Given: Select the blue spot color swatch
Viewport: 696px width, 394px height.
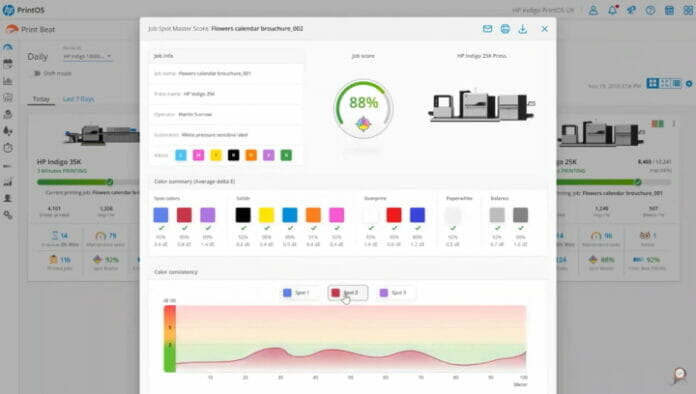Looking at the screenshot, I should coord(161,215).
